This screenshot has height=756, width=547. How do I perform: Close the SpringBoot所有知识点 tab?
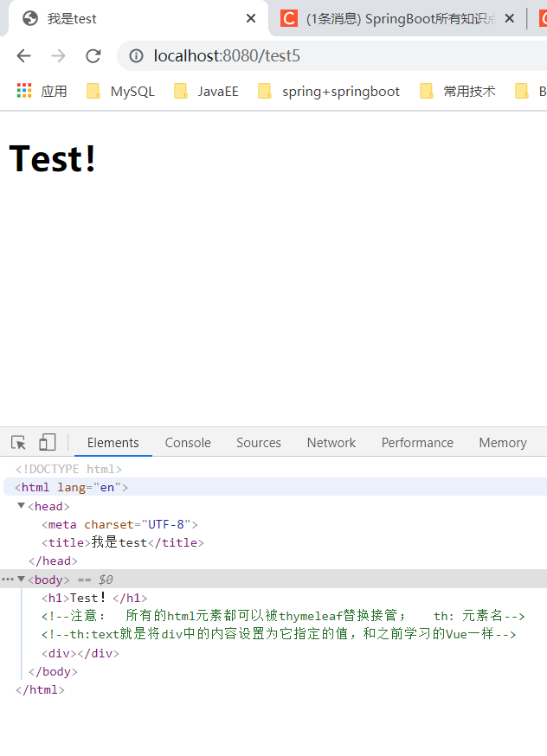pyautogui.click(x=510, y=18)
